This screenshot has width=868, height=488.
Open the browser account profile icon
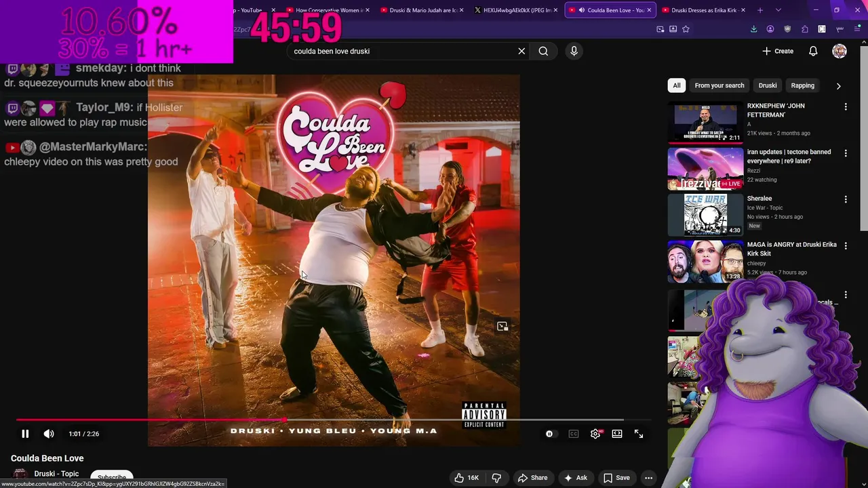(770, 29)
